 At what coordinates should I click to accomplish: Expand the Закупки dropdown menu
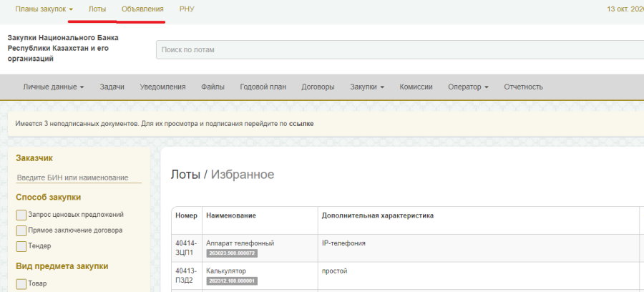366,87
